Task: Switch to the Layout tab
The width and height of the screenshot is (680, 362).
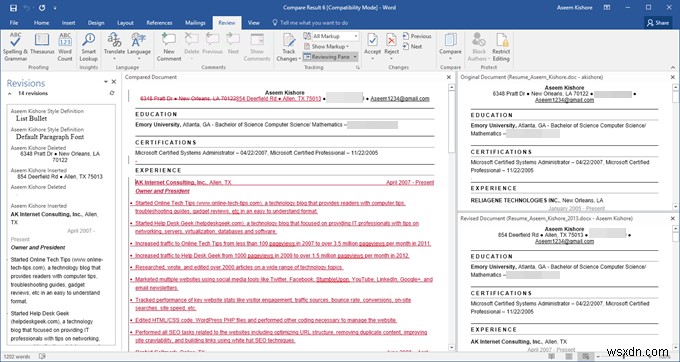Action: tap(125, 23)
